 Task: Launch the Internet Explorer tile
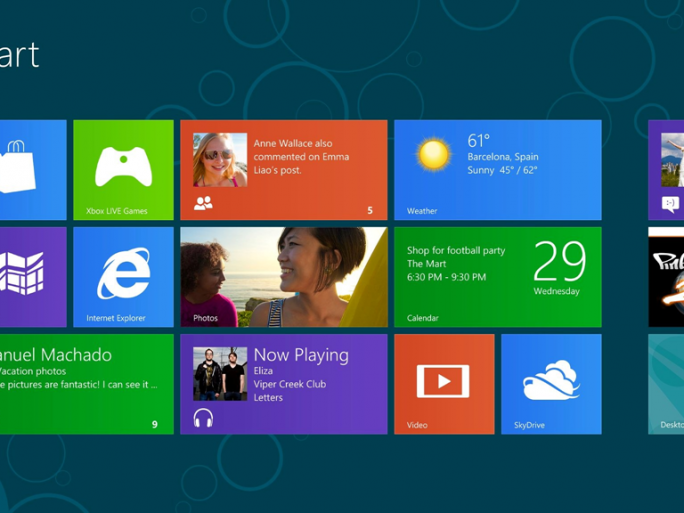123,277
